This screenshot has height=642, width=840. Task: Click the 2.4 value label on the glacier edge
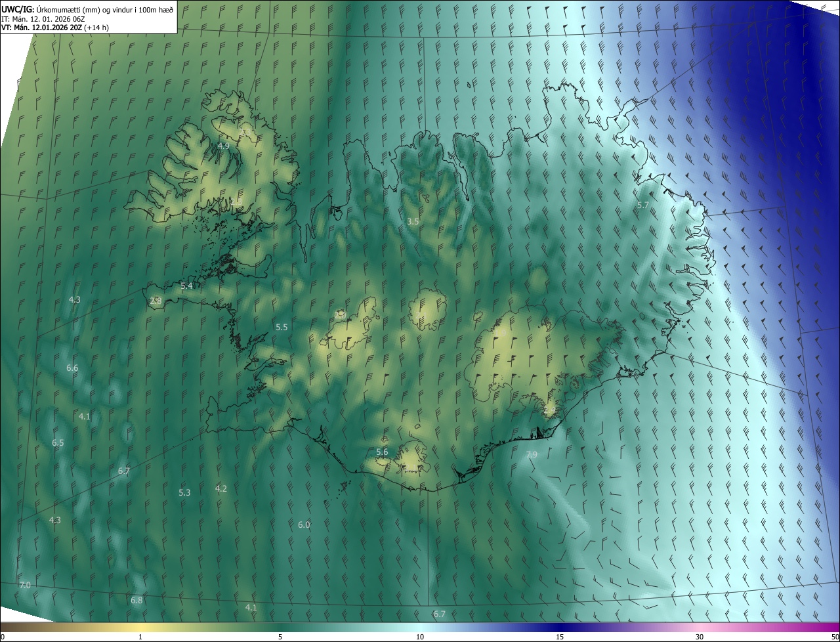[549, 410]
